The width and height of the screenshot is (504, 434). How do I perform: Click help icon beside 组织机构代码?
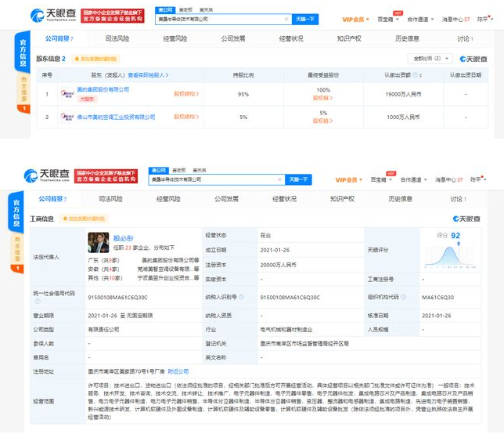pos(403,297)
